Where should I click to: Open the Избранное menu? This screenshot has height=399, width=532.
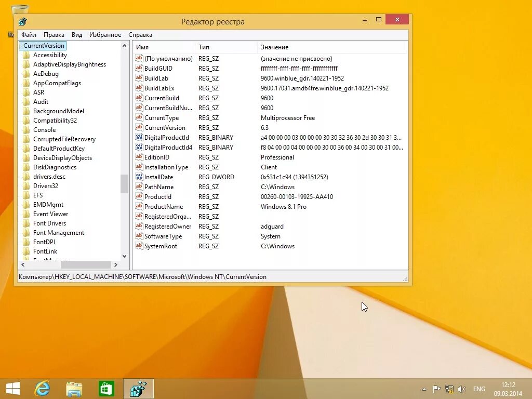coord(105,35)
